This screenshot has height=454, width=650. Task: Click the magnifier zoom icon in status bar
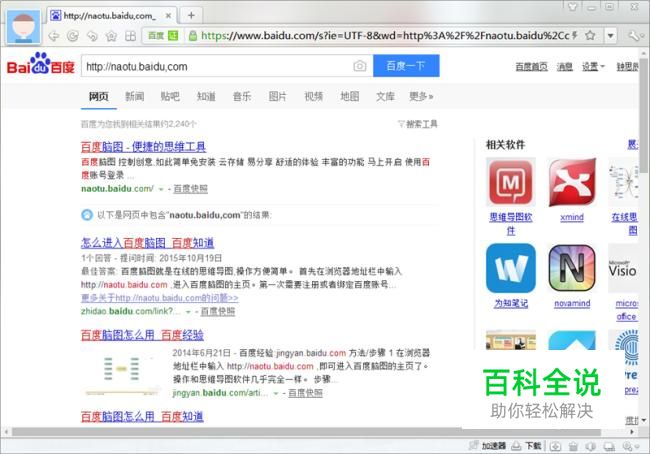tap(628, 446)
